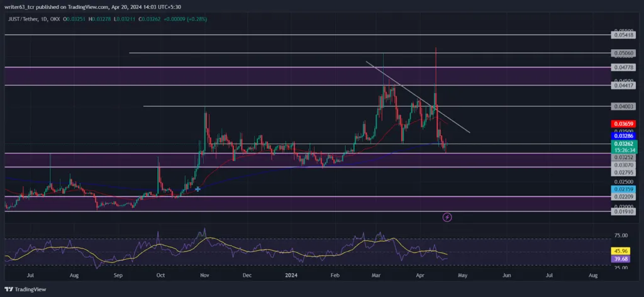644x297 pixels.
Task: Click the Jul label at left of time axis
Action: pyautogui.click(x=30, y=275)
